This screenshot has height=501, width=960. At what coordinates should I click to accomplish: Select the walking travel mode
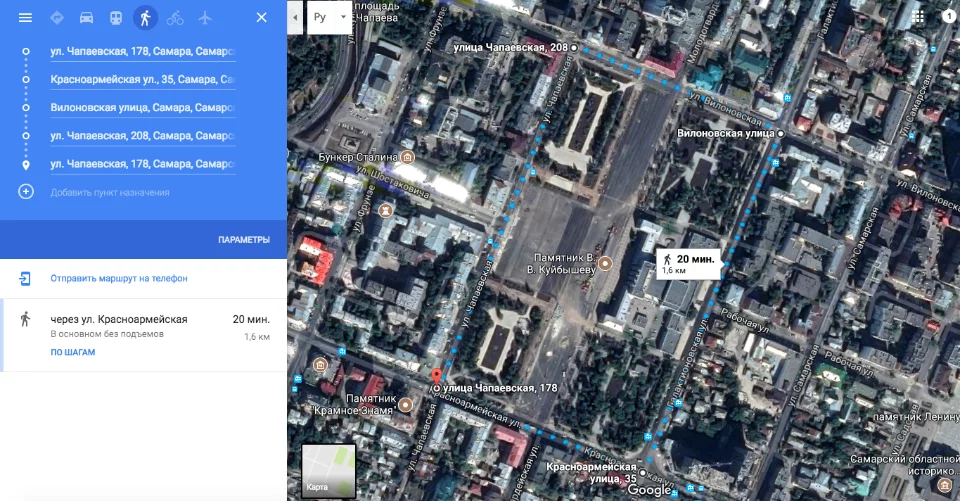[145, 18]
